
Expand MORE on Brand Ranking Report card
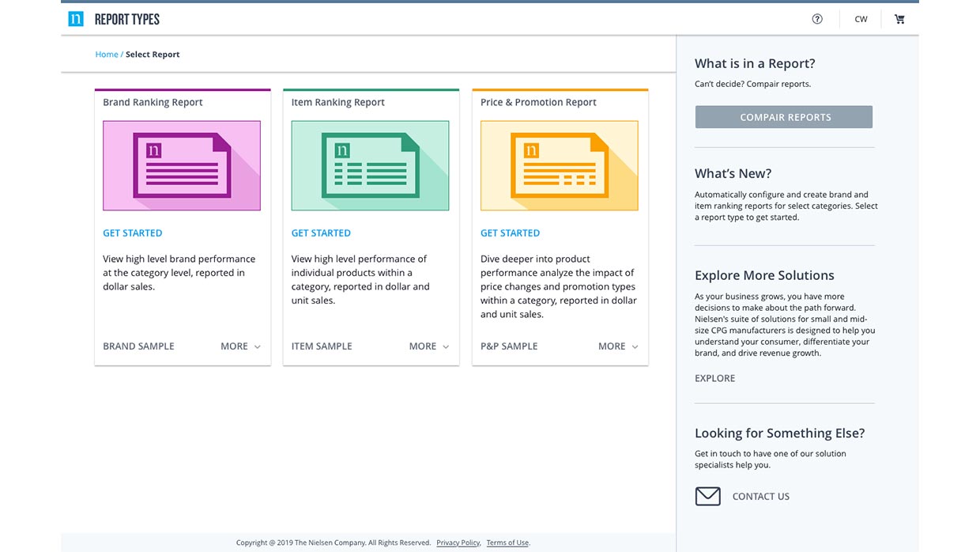[x=240, y=346]
